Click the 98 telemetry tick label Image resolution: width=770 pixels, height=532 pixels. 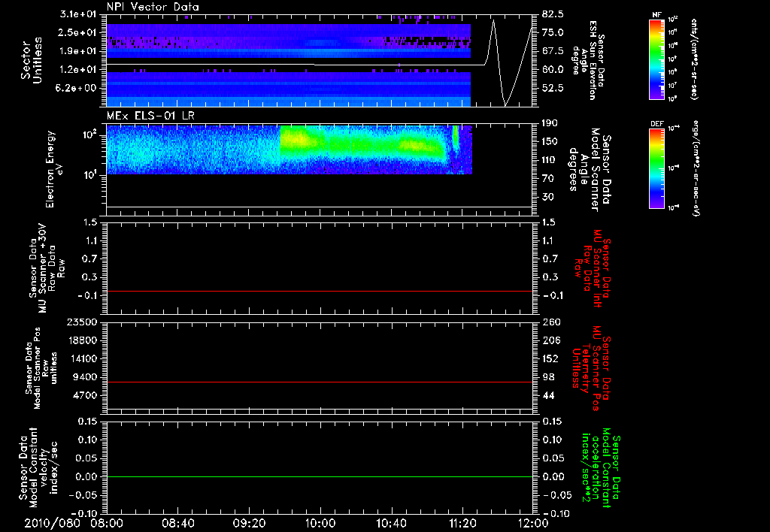(548, 377)
